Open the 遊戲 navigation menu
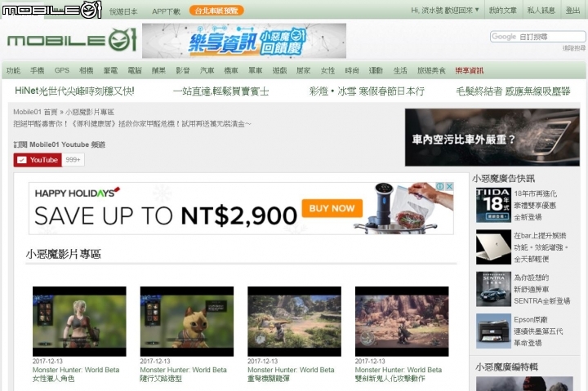Image resolution: width=588 pixels, height=391 pixels. [280, 70]
